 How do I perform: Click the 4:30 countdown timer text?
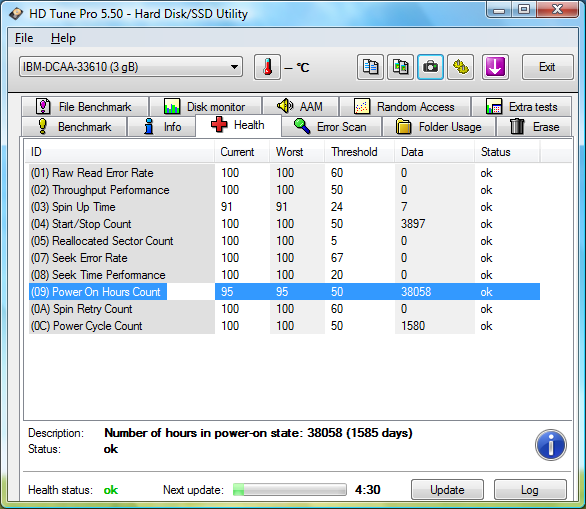click(x=368, y=490)
